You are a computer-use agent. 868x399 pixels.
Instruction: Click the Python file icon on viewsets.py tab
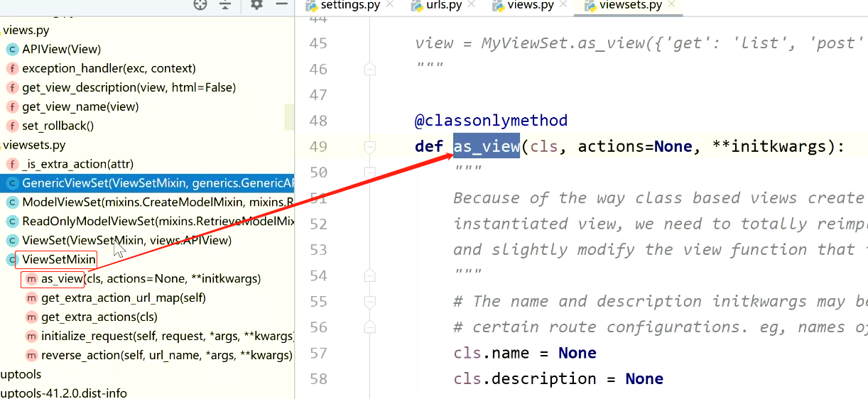tap(590, 5)
